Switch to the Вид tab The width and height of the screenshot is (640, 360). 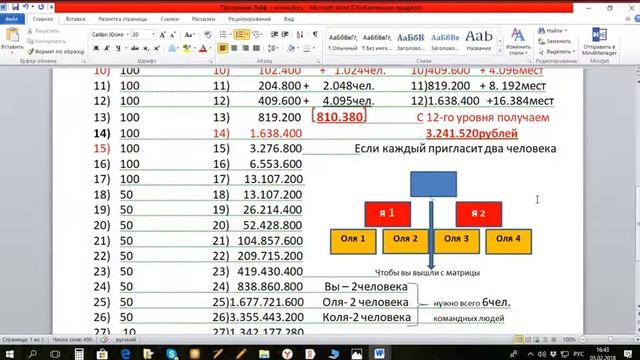[x=289, y=19]
